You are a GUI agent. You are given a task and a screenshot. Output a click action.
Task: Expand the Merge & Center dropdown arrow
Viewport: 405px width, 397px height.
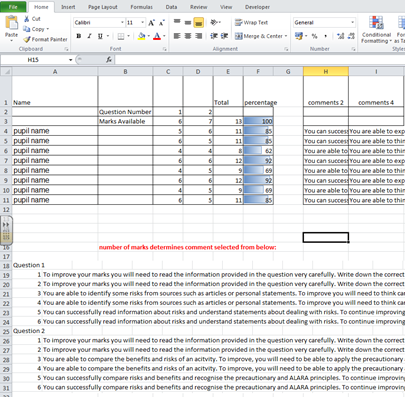(286, 36)
